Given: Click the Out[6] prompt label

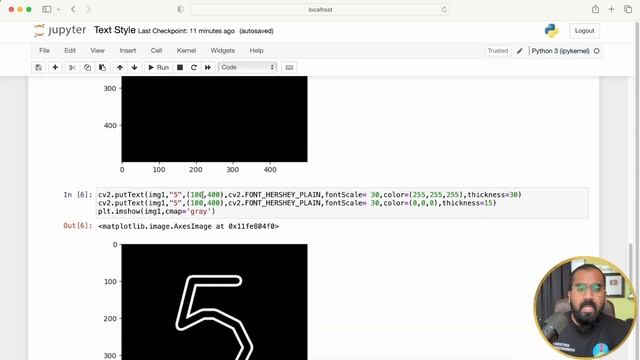Looking at the screenshot, I should (78, 226).
